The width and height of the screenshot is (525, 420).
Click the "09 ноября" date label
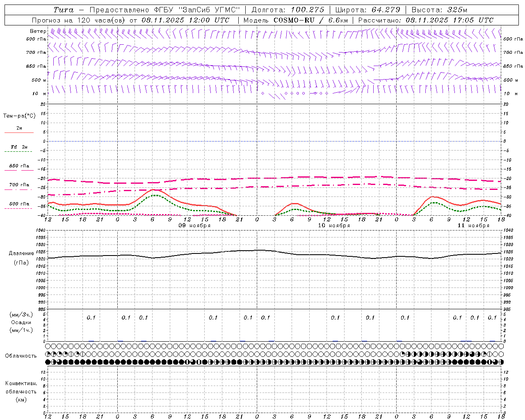(x=194, y=226)
